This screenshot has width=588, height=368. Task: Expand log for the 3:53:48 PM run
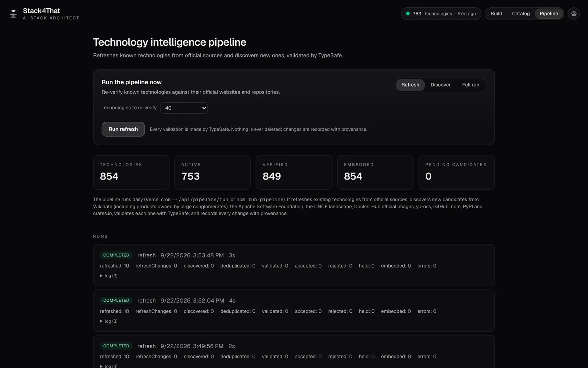(x=109, y=276)
